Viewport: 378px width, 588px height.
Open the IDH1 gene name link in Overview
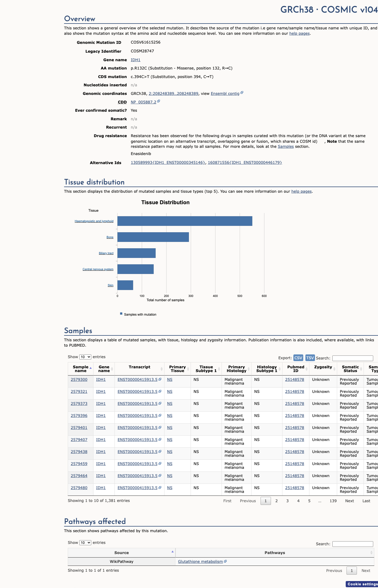135,60
